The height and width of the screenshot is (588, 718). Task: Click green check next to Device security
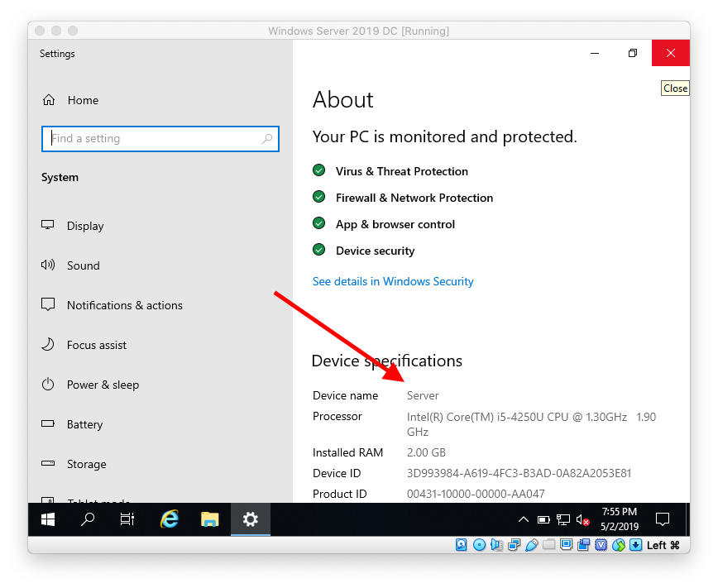point(318,250)
